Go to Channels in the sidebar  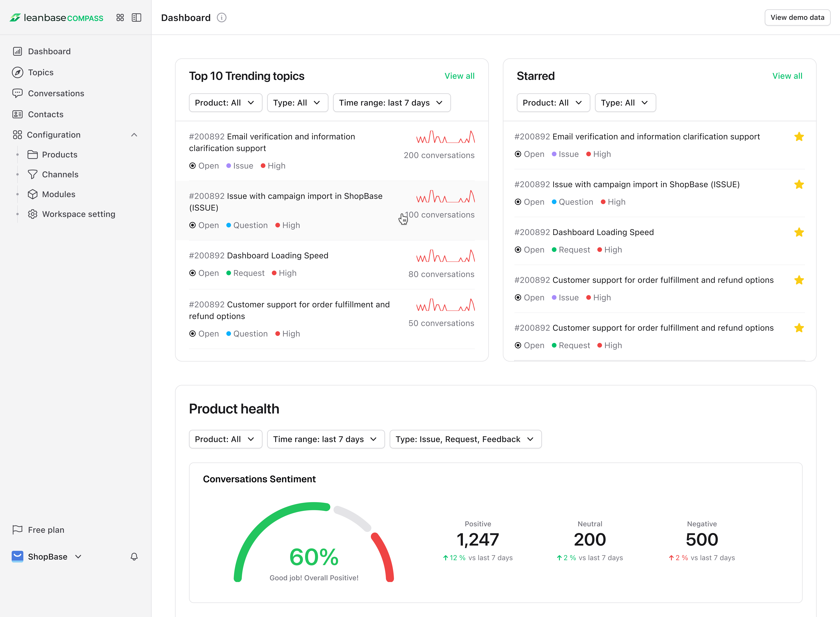click(60, 174)
